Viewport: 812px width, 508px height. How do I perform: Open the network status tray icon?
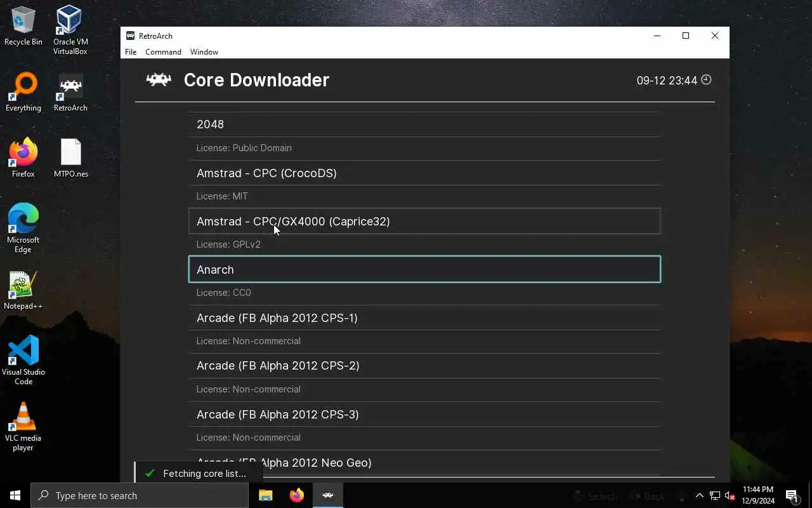(x=715, y=496)
